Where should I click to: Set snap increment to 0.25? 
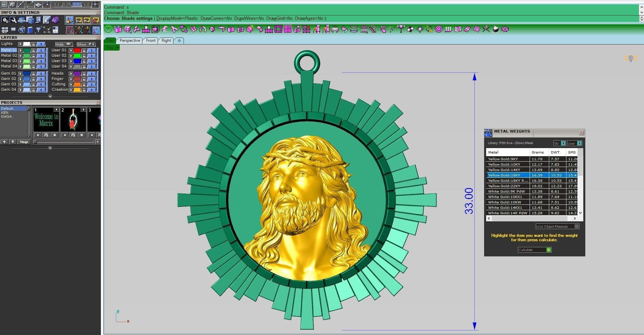[67, 4]
